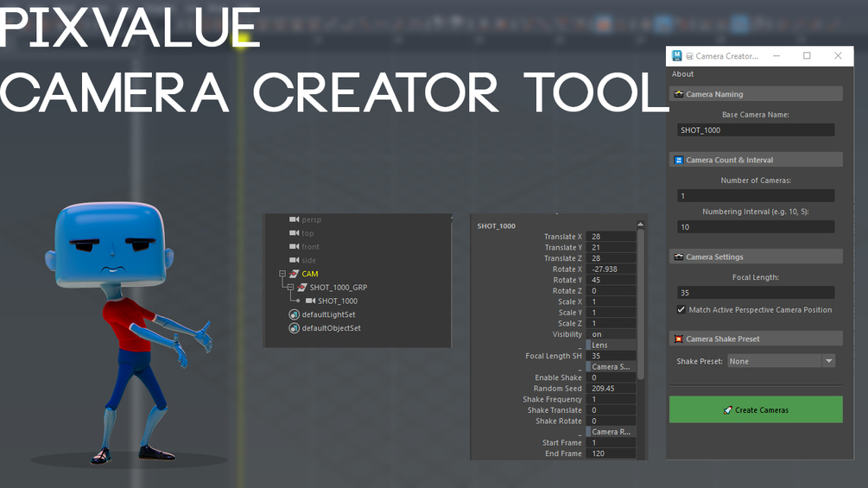Viewport: 868px width, 488px height.
Task: Click the End Frame value 120
Action: (611, 453)
